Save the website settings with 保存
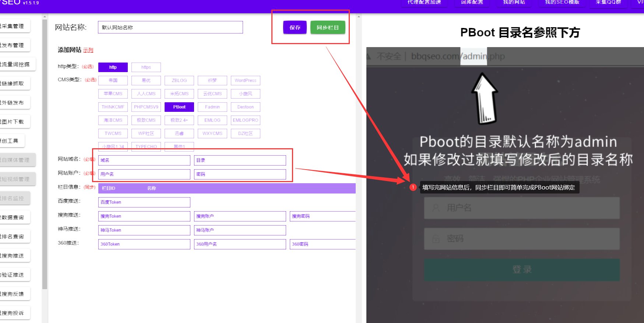The image size is (644, 323). [295, 28]
